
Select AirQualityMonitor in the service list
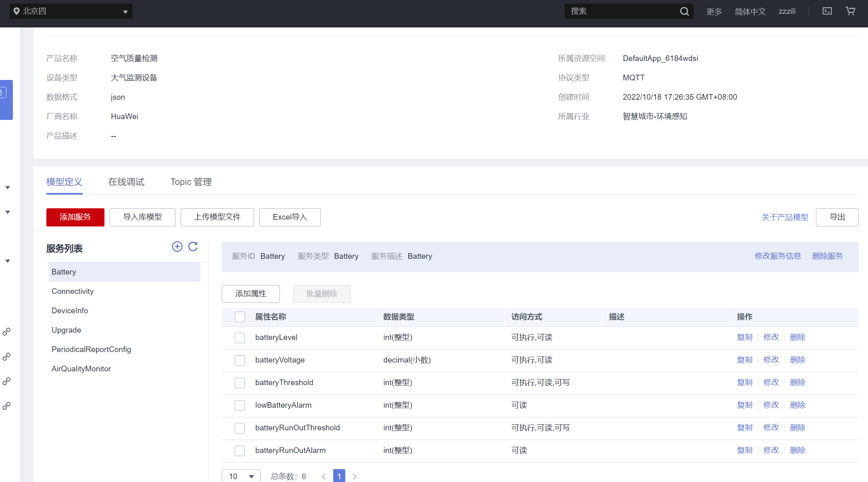click(81, 369)
